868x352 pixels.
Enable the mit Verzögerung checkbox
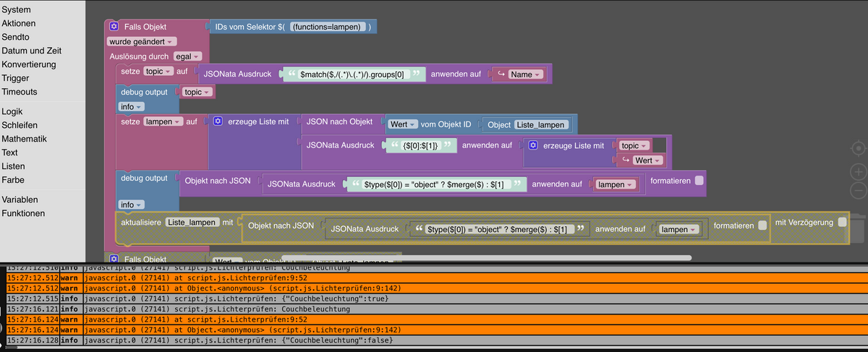(x=842, y=223)
